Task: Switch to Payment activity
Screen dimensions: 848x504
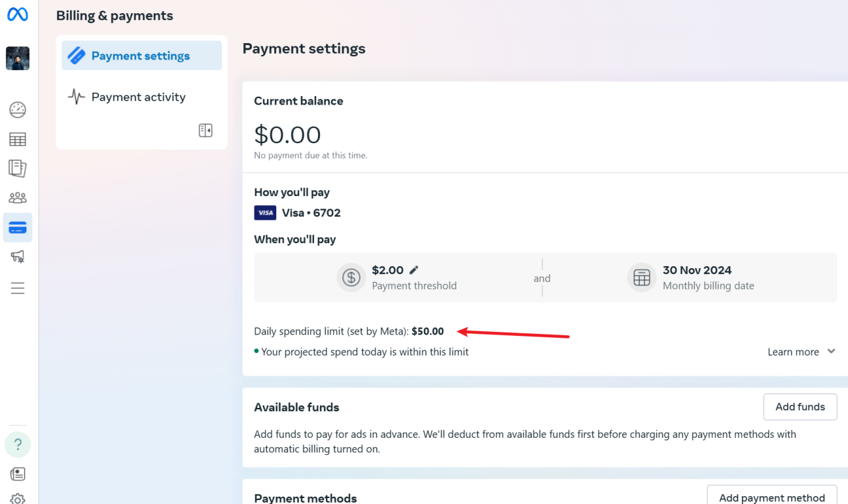Action: point(138,97)
